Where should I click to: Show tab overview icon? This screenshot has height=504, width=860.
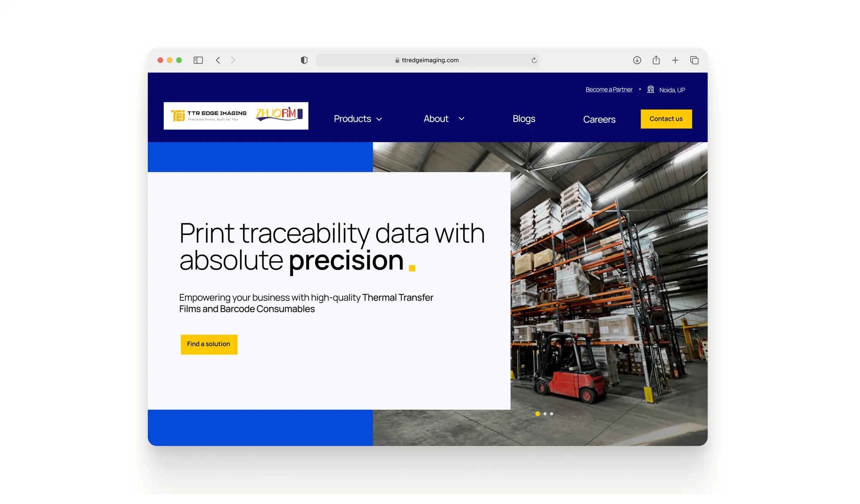694,60
